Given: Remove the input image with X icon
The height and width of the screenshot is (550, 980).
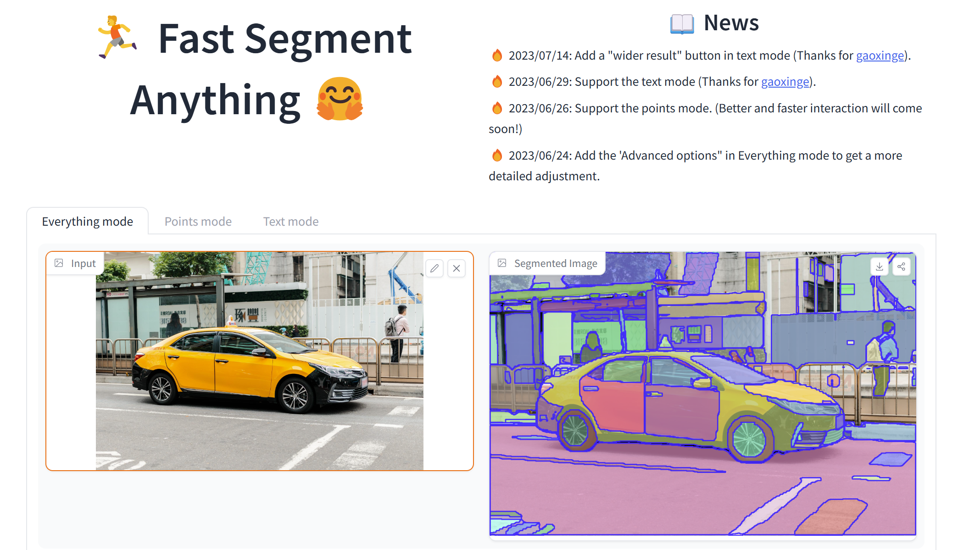Looking at the screenshot, I should pyautogui.click(x=457, y=268).
